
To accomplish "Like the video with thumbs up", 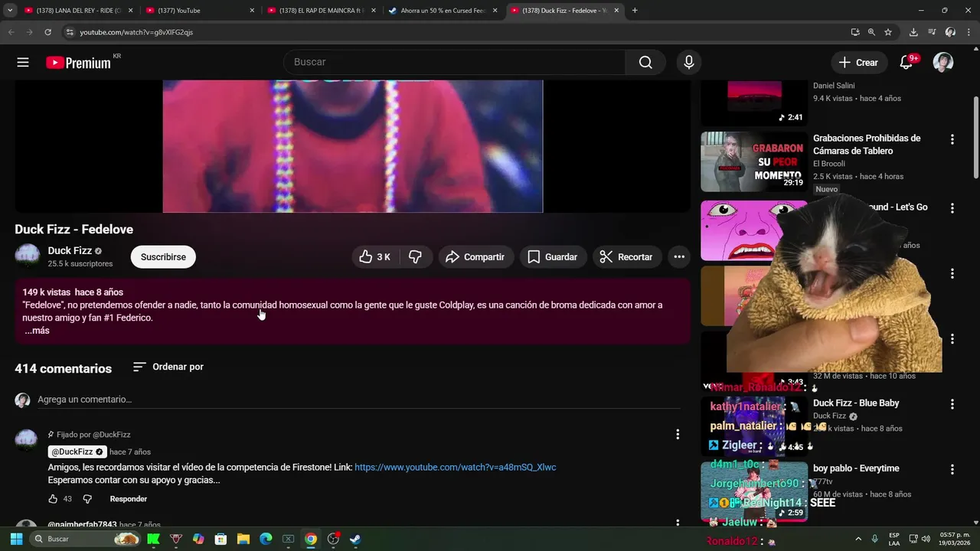I will 375,257.
